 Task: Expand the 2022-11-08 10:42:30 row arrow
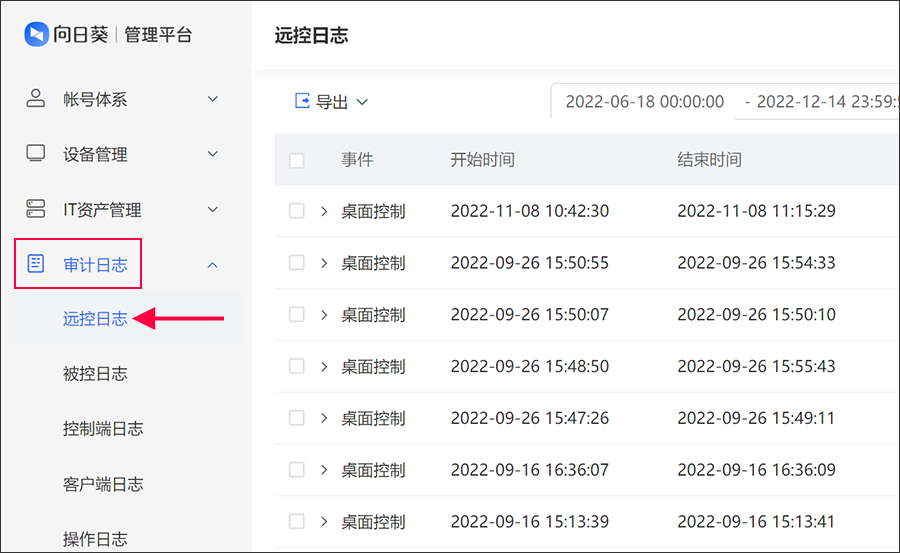[324, 211]
